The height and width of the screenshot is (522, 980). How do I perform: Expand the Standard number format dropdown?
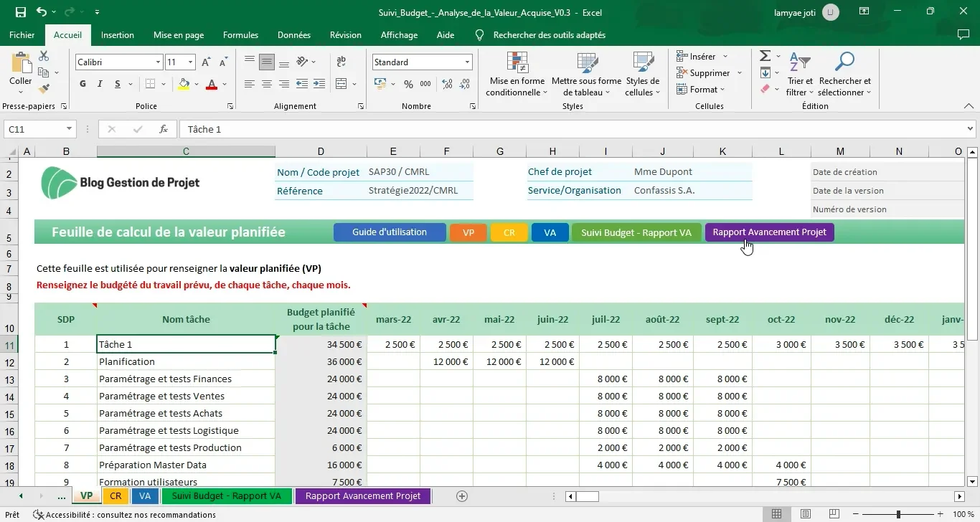467,62
